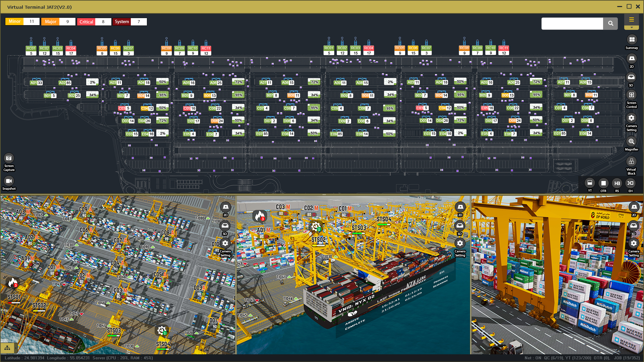The height and width of the screenshot is (362, 644).
Task: Open main map Camera Setting gear
Action: [631, 118]
